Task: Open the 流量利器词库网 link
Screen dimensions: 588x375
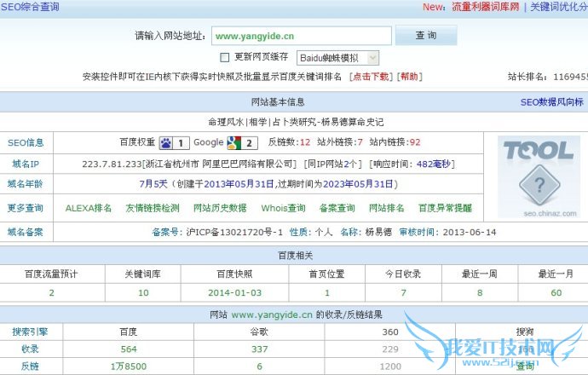Action: (486, 7)
